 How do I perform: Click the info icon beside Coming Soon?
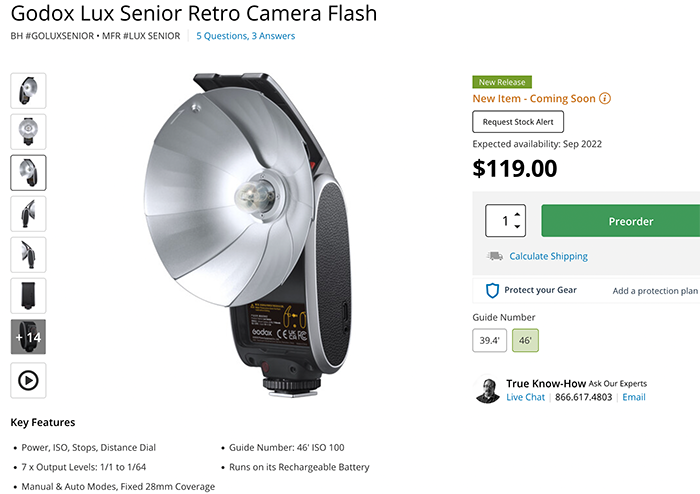pos(605,99)
